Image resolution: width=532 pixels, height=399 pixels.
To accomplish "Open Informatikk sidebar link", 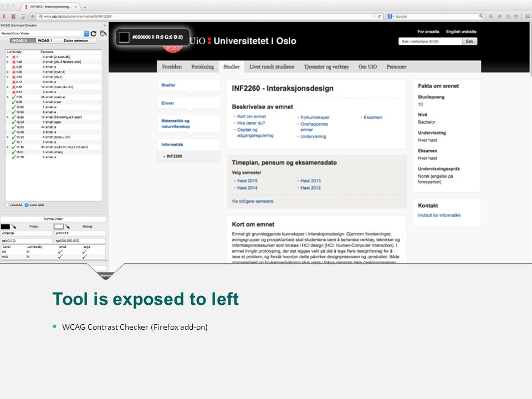I will [x=172, y=145].
